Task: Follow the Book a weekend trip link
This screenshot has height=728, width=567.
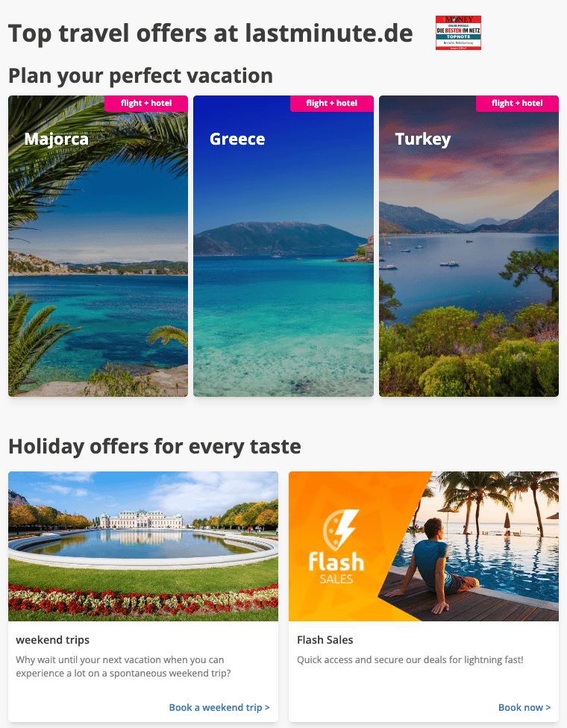Action: pos(219,707)
